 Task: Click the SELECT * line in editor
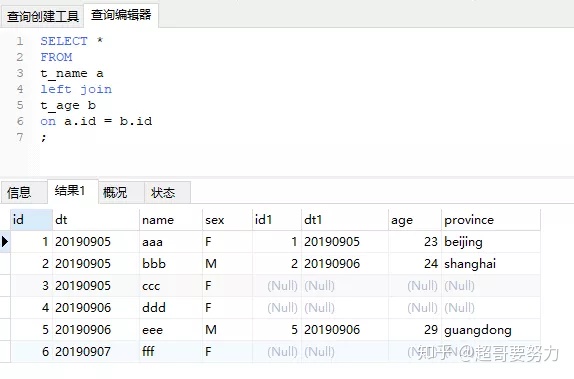(x=72, y=41)
